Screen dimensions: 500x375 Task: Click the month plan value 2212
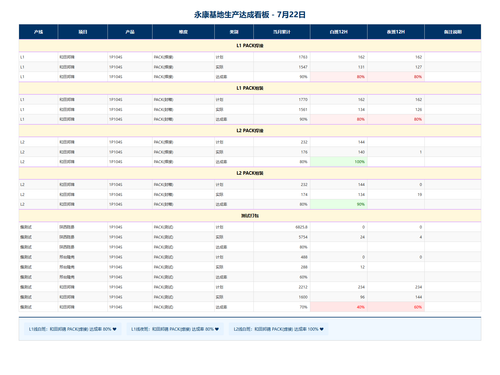(x=303, y=287)
